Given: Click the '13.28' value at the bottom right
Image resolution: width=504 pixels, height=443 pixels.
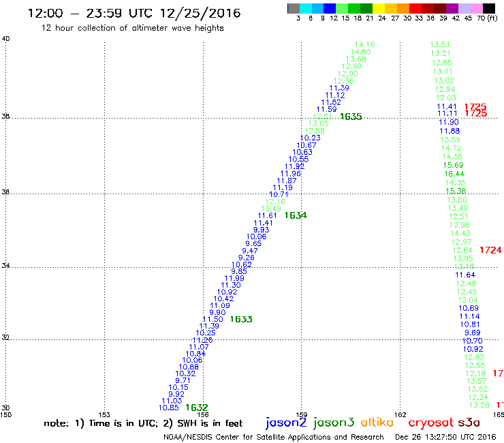Looking at the screenshot, I should (x=479, y=405).
